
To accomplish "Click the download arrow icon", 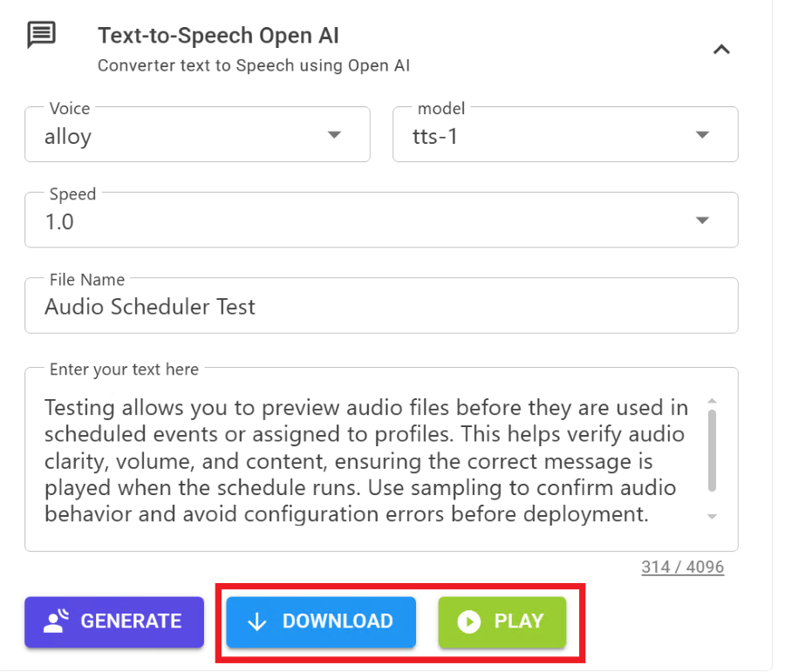I will (x=256, y=621).
